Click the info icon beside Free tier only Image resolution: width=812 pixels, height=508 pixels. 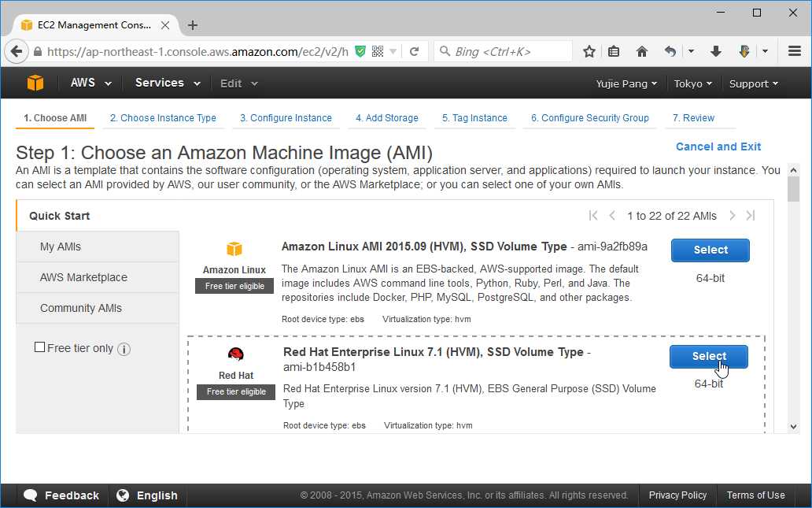(x=124, y=349)
